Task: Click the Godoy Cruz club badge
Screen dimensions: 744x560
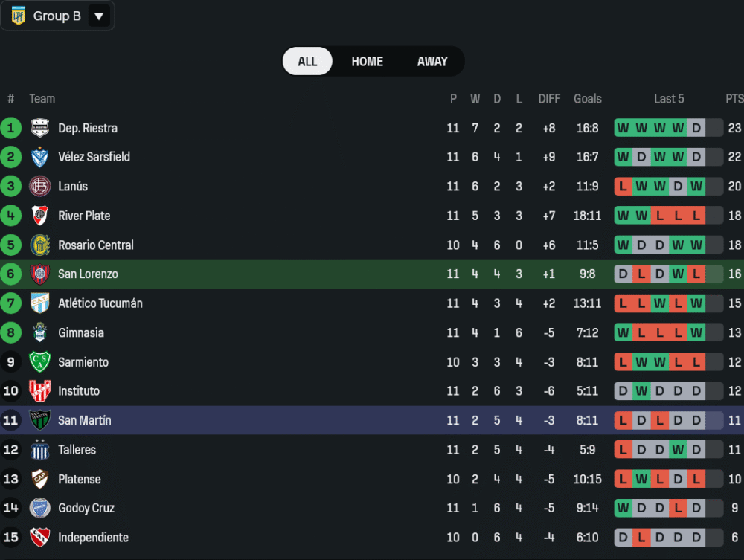Action: pos(39,509)
